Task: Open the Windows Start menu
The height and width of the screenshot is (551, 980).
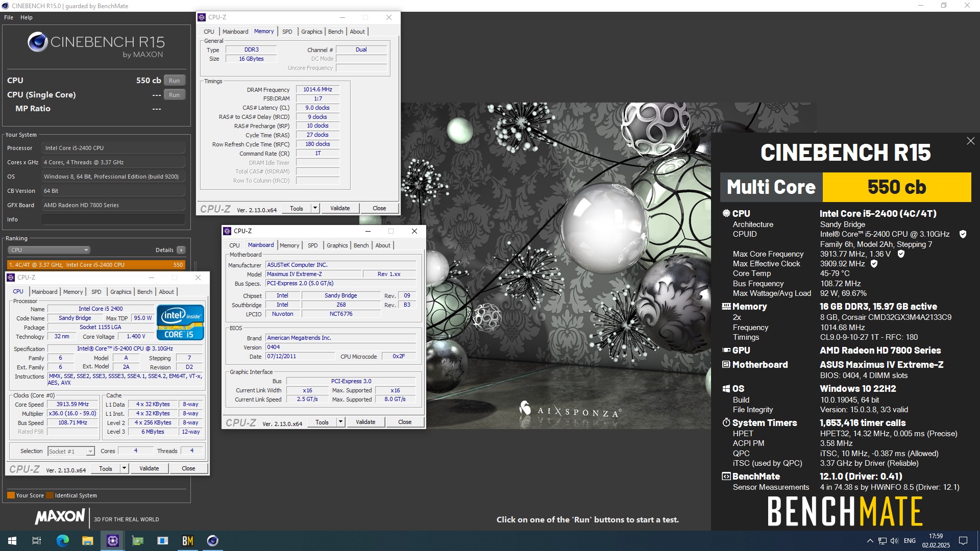Action: pos(12,541)
